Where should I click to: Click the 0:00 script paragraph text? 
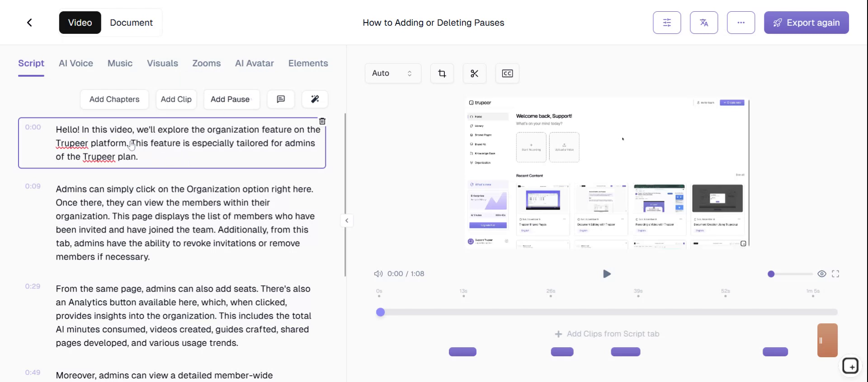[x=188, y=143]
